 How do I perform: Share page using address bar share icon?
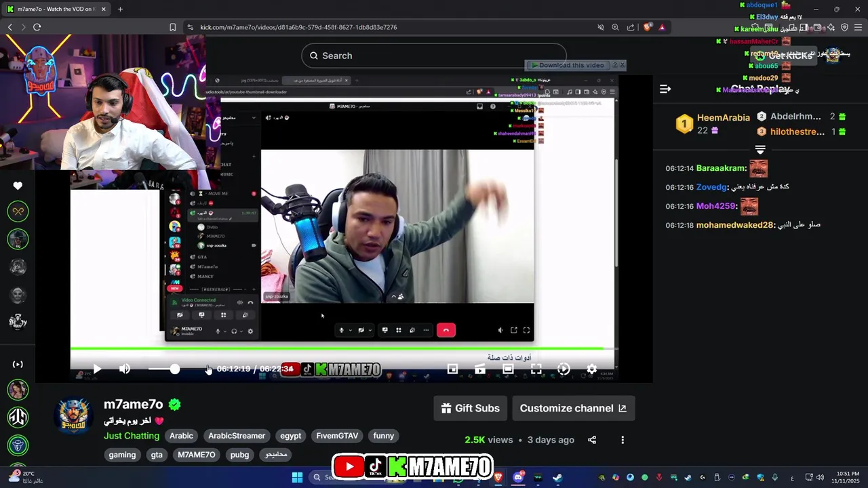point(631,27)
